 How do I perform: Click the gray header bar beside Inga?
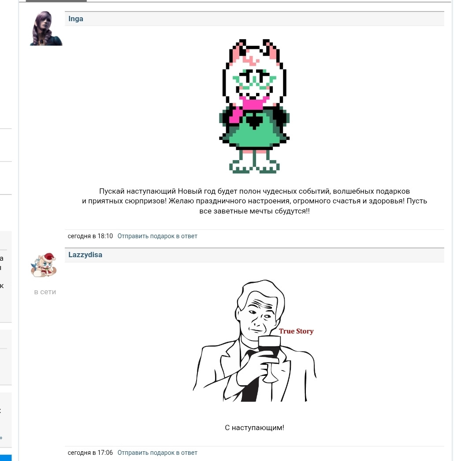254,19
